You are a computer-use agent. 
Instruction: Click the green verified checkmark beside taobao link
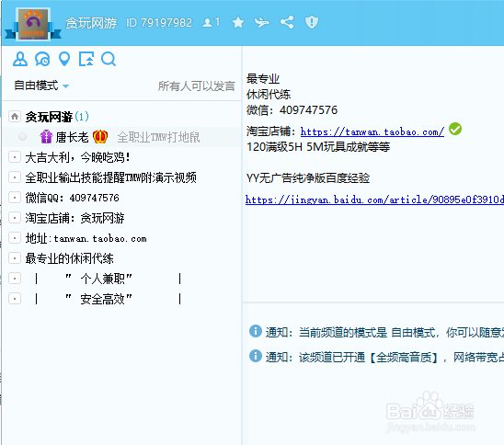pos(455,129)
